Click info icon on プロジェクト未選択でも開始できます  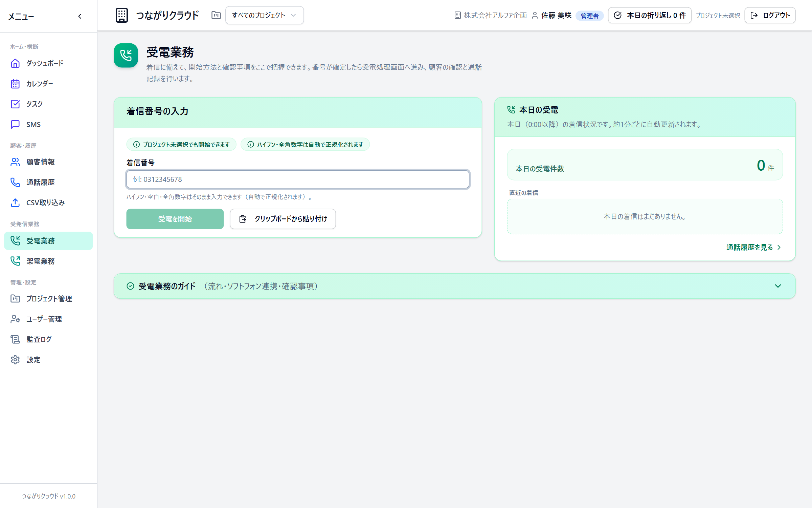point(136,145)
